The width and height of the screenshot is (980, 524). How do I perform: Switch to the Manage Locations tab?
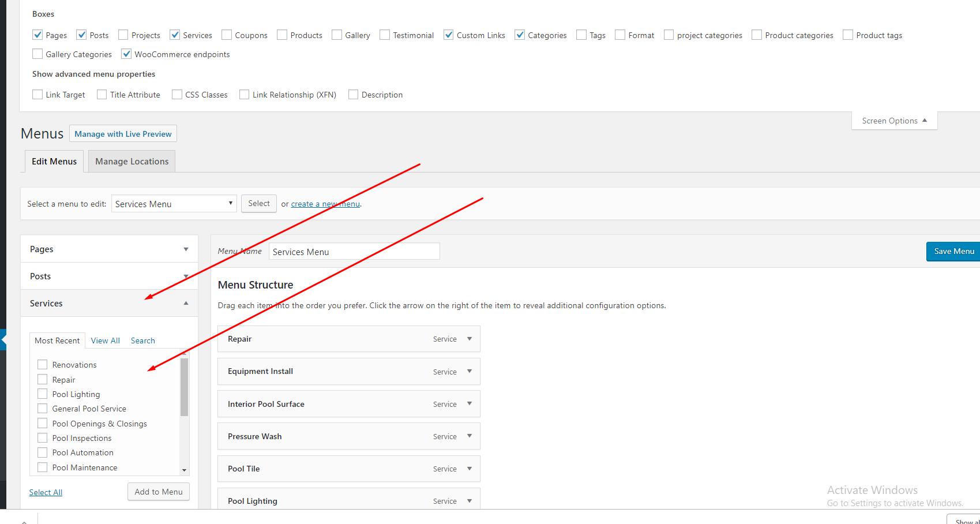click(131, 161)
